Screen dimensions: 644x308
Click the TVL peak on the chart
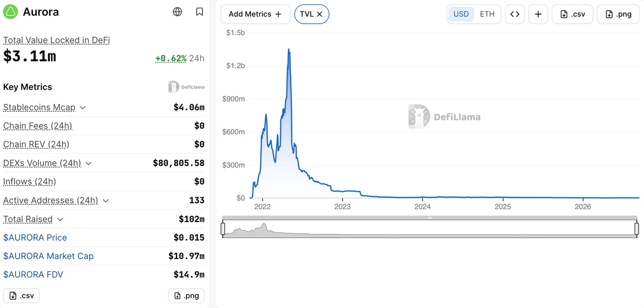coord(289,49)
